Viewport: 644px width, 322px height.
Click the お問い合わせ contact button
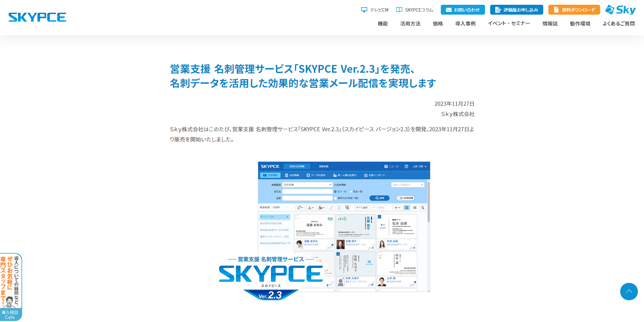(463, 10)
